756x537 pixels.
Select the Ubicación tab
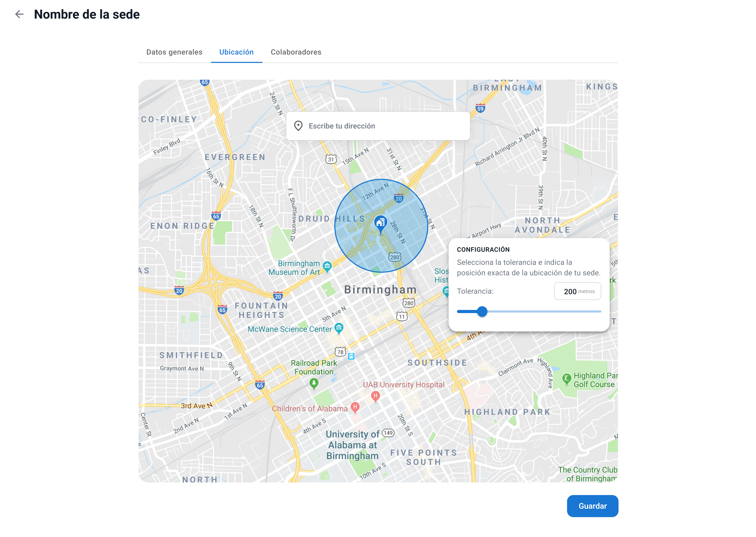(x=236, y=52)
